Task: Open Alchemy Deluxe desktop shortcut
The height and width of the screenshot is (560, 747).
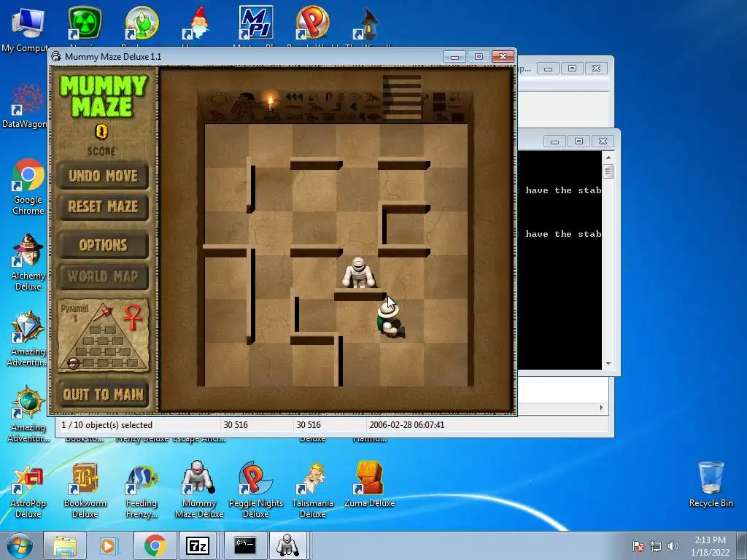Action: [28, 262]
